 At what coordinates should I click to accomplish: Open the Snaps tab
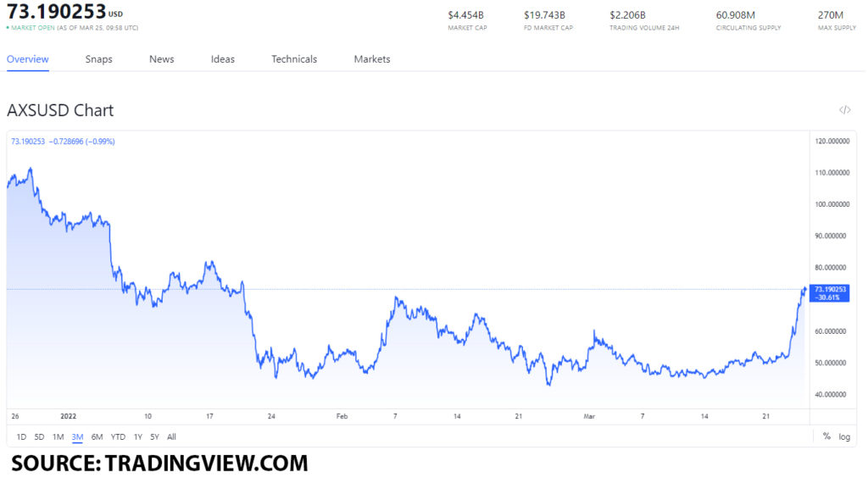pos(98,59)
